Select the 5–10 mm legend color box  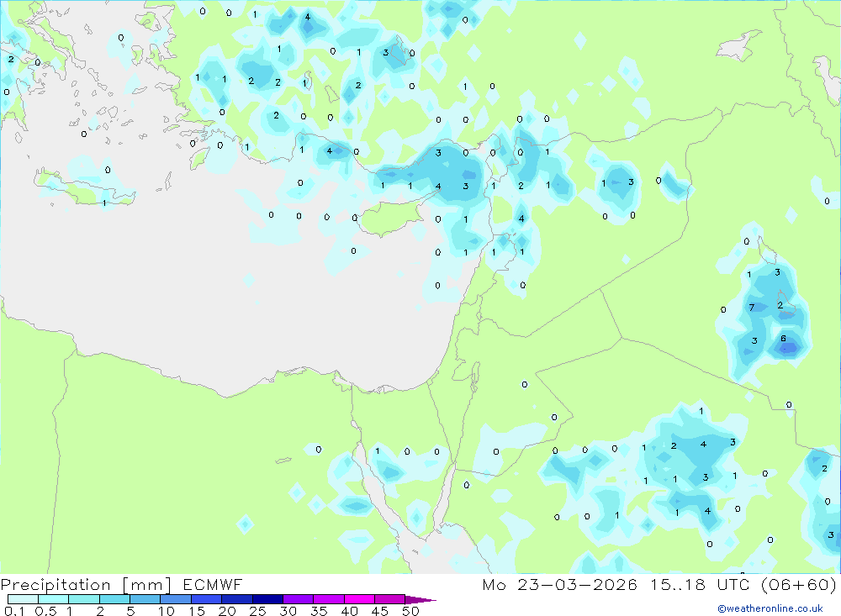pyautogui.click(x=145, y=599)
